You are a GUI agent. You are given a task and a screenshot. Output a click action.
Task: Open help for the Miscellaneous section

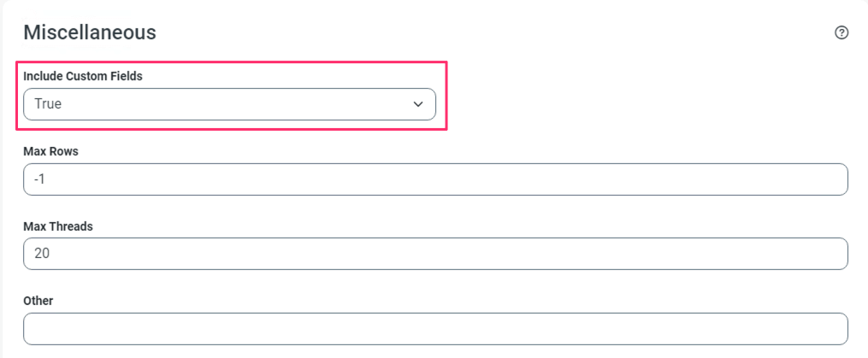(841, 32)
